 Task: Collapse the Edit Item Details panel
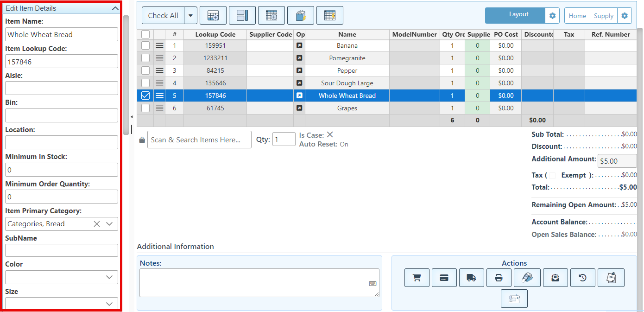(x=115, y=8)
